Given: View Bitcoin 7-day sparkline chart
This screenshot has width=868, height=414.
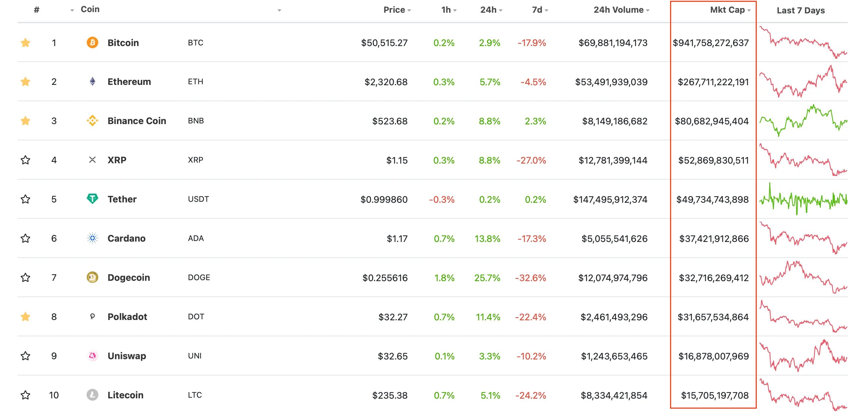Looking at the screenshot, I should (803, 42).
